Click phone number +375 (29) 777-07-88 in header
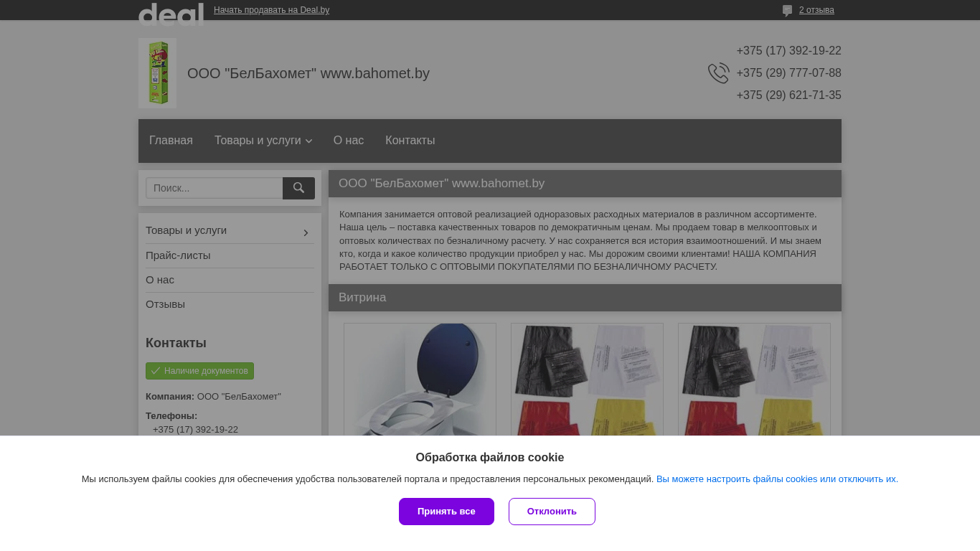 point(788,73)
